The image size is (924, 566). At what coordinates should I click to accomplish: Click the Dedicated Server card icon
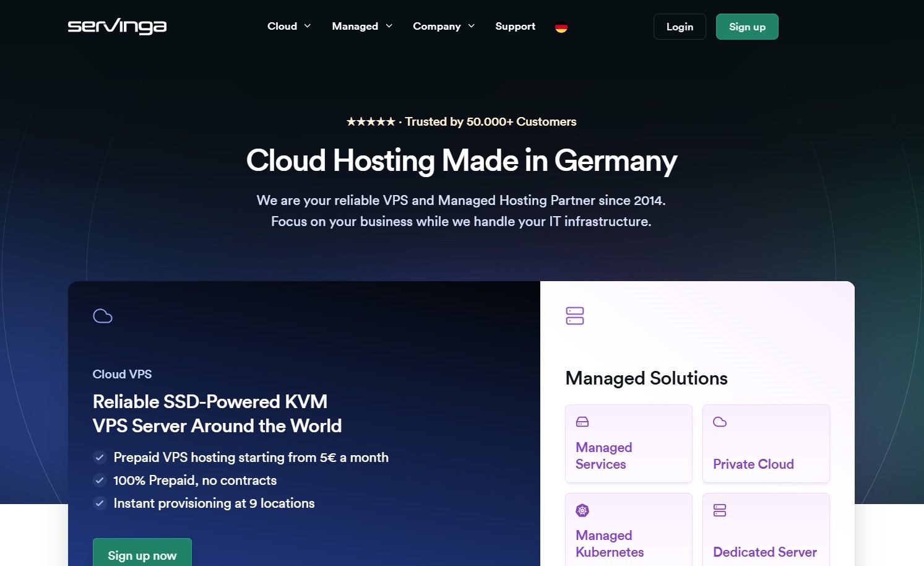(x=720, y=510)
